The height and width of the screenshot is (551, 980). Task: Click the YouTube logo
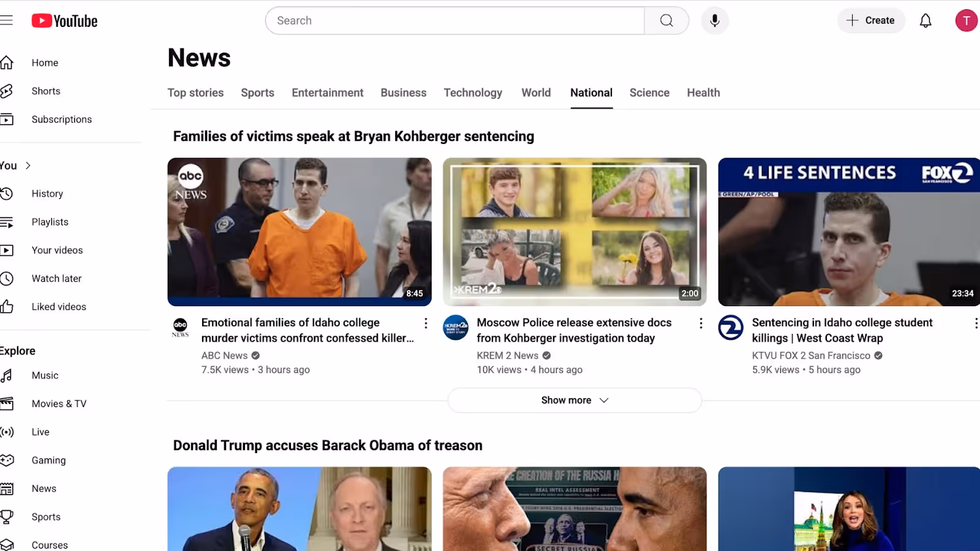click(64, 21)
